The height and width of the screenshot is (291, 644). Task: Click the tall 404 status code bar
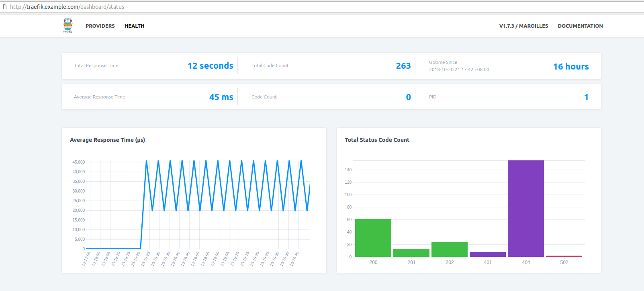(x=526, y=209)
